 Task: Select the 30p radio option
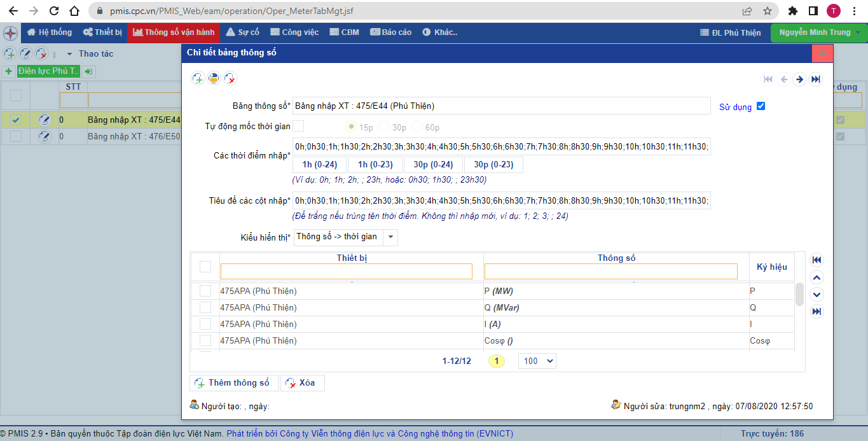click(x=383, y=127)
